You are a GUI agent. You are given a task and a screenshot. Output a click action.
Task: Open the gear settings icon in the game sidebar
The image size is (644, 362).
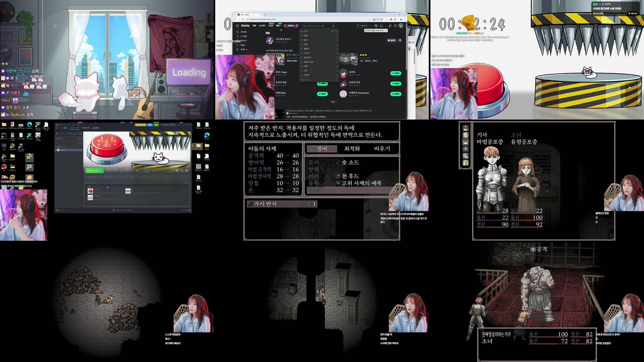coord(465,155)
